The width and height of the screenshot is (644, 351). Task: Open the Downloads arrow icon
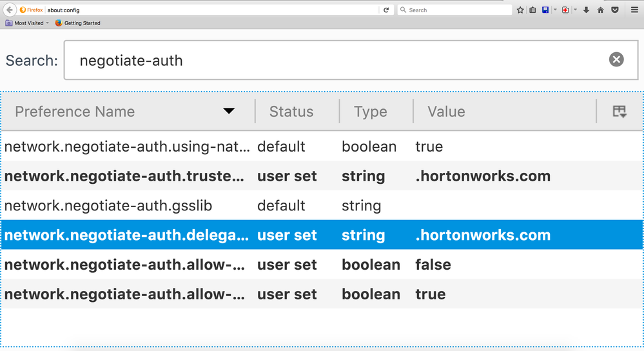click(x=586, y=10)
